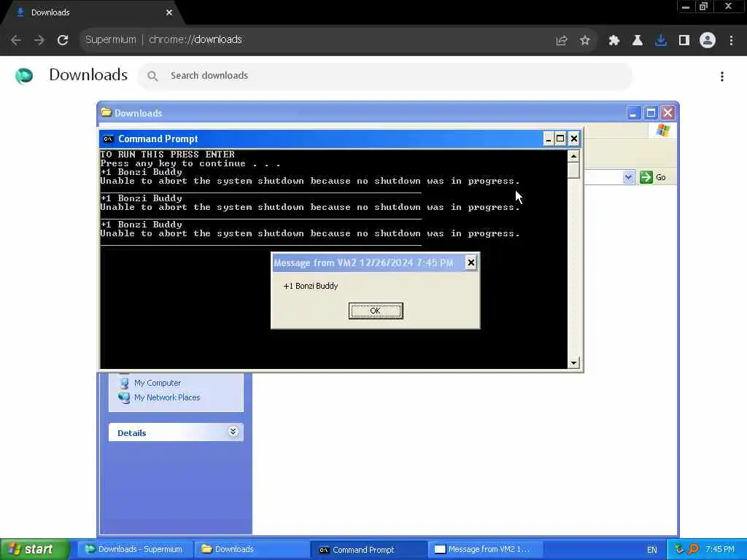Open the Supermium browser three-dot menu
The width and height of the screenshot is (747, 560).
coord(731,41)
